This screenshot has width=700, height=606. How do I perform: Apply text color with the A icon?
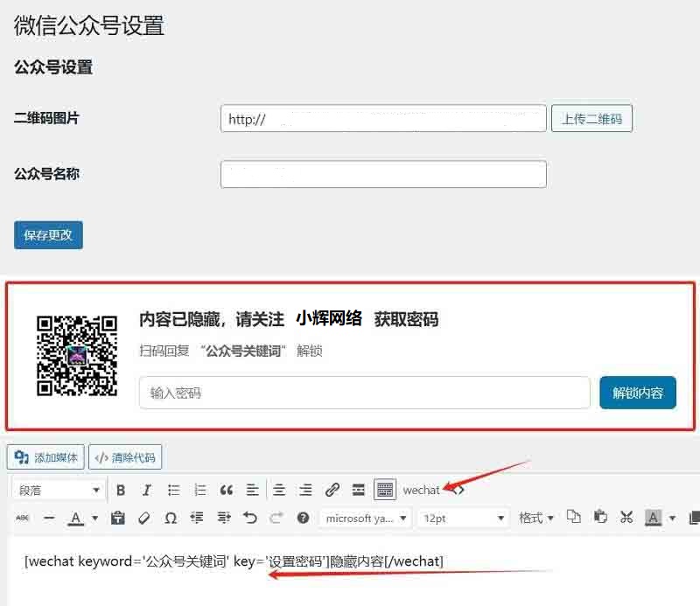(76, 518)
